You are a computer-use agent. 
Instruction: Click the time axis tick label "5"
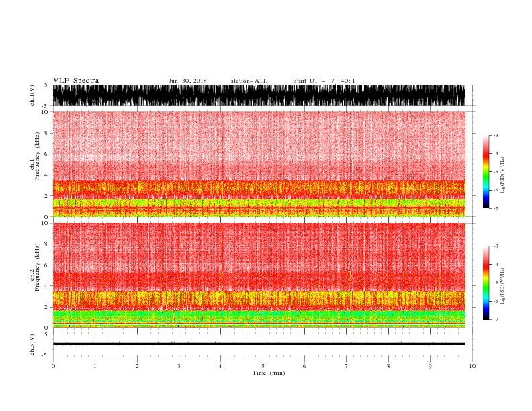click(x=263, y=366)
